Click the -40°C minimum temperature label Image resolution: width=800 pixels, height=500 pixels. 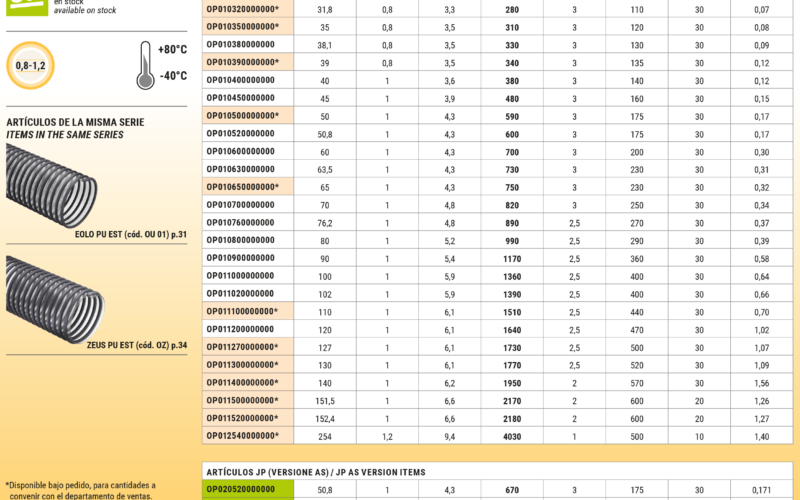(172, 76)
